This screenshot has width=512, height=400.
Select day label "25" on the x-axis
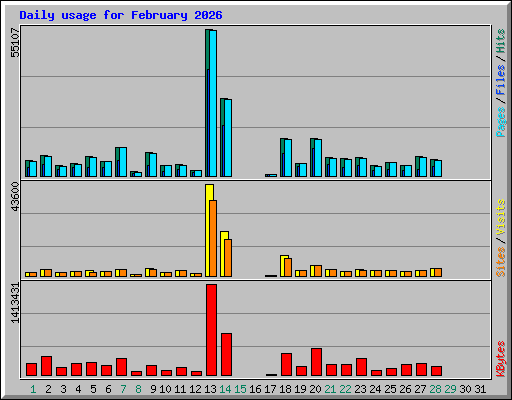point(390,389)
